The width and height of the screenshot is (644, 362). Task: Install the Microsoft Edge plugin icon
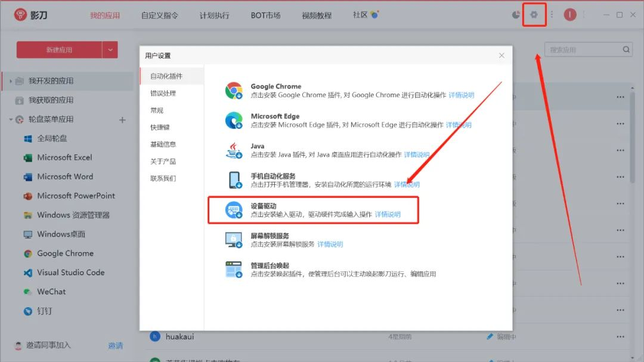[234, 120]
